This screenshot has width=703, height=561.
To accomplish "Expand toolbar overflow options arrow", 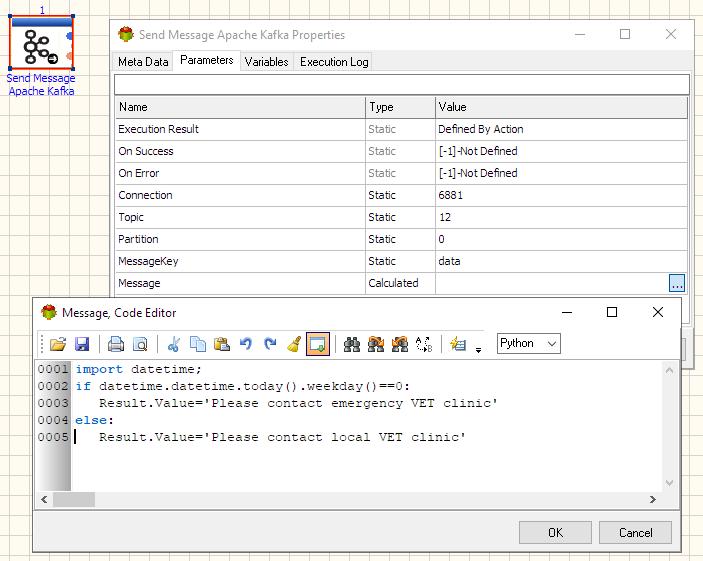I will click(x=478, y=349).
